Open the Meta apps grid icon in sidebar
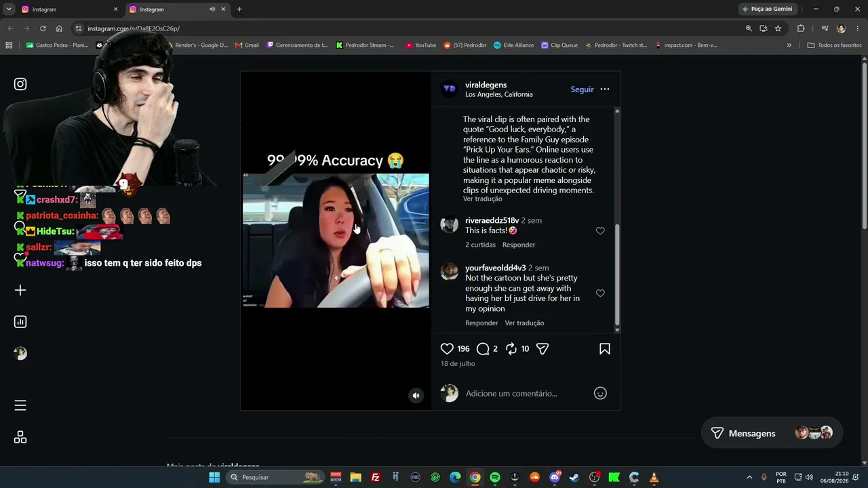 tap(20, 437)
